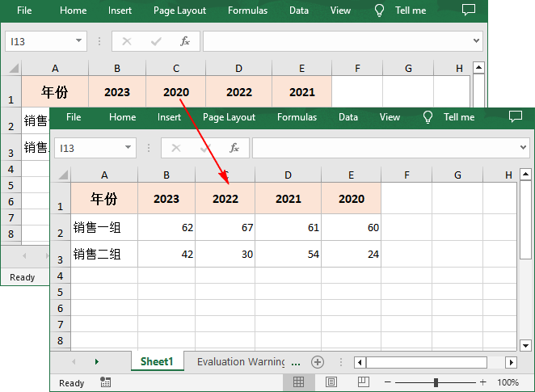Click the cancel X icon in front window formula bar
The height and width of the screenshot is (392, 535).
176,148
